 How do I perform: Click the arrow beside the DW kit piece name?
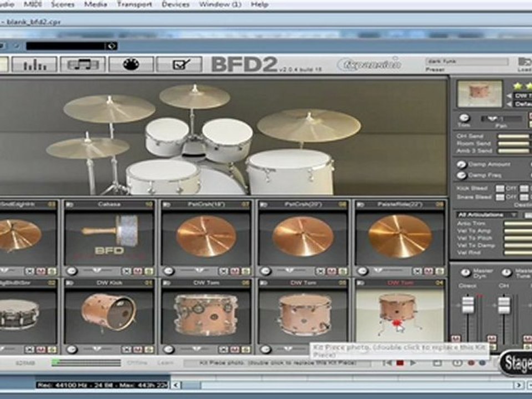[509, 96]
